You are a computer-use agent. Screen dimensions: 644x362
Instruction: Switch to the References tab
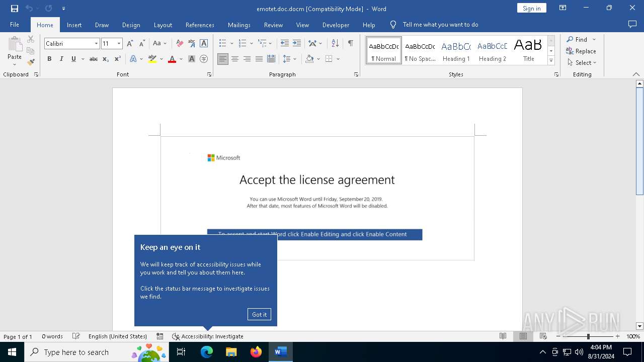(200, 25)
